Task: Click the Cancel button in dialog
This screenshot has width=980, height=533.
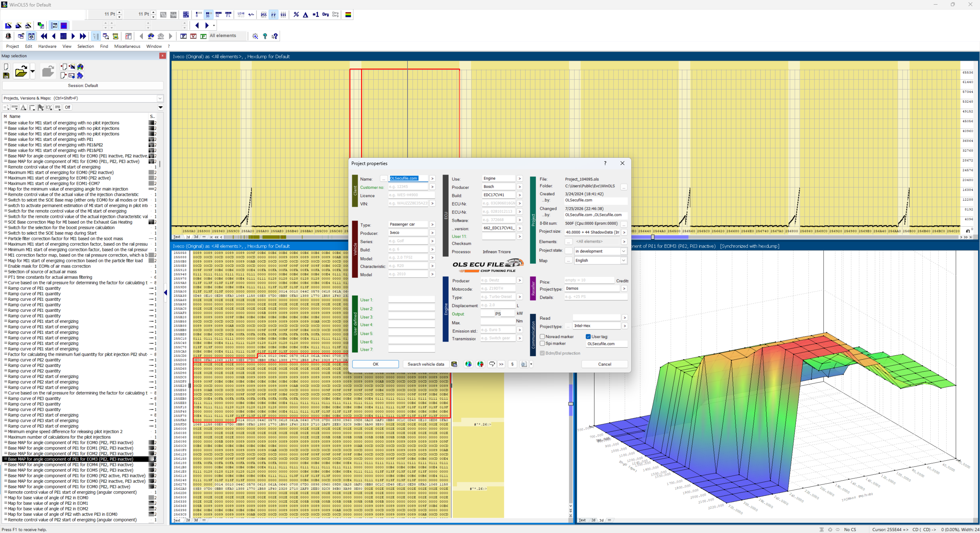Action: point(604,364)
